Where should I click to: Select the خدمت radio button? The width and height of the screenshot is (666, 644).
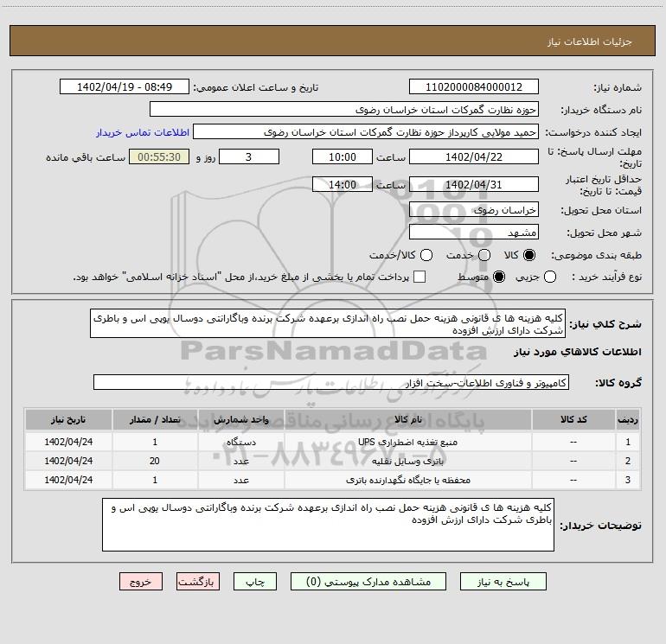point(484,255)
